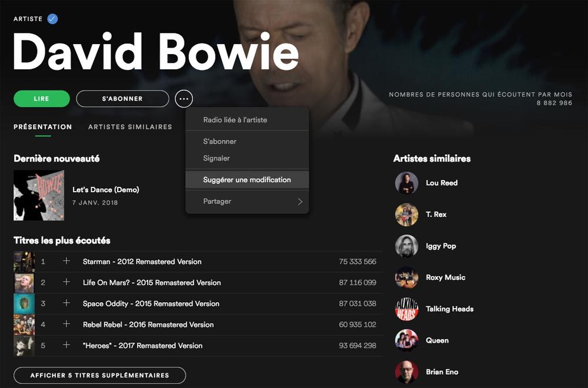The image size is (588, 388).
Task: Click play count 93 694 298
Action: [x=358, y=346]
